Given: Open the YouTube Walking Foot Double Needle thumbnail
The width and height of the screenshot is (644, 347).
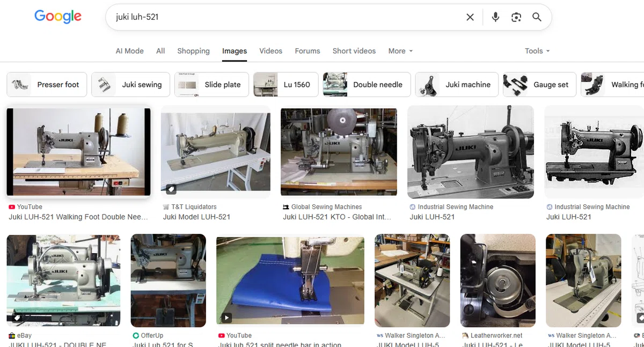Looking at the screenshot, I should (78, 152).
